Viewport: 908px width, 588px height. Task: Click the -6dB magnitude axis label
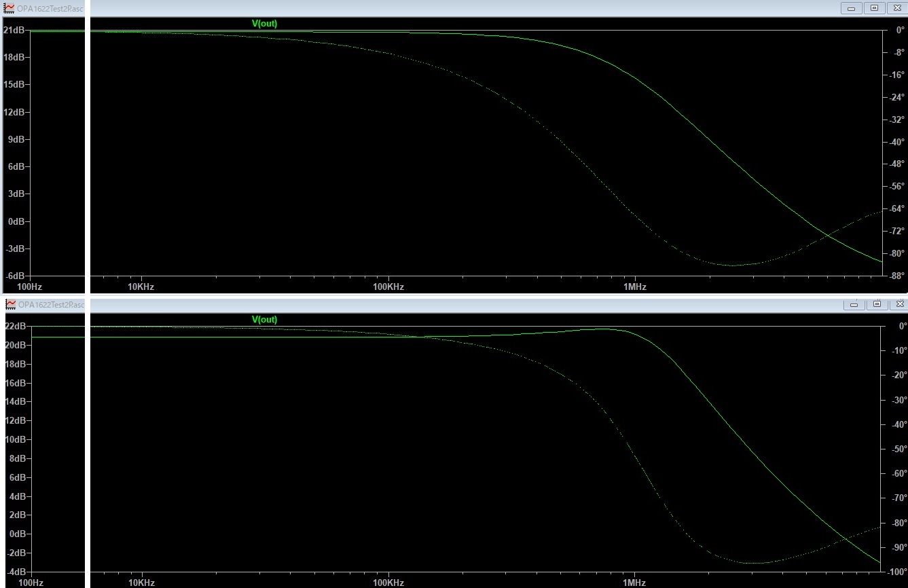tap(16, 276)
